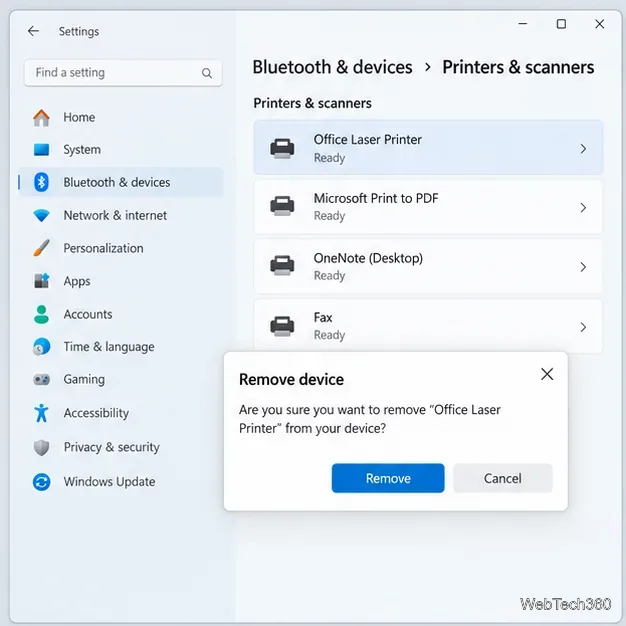626x626 pixels.
Task: Open Home in sidebar
Action: 121,117
